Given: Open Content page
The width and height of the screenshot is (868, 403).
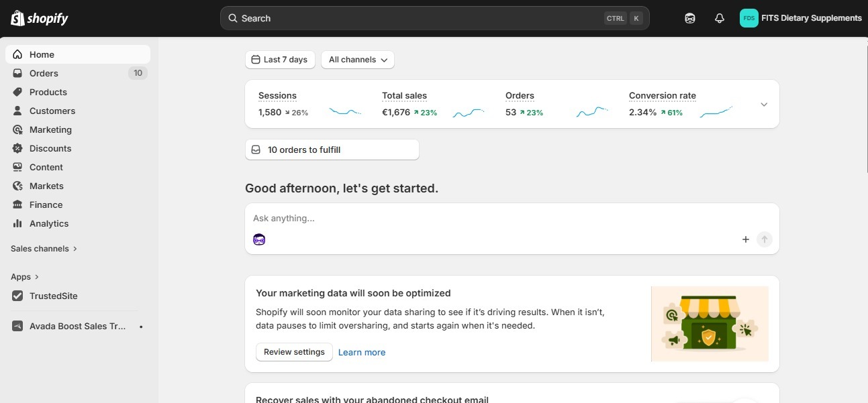Looking at the screenshot, I should (x=78, y=167).
